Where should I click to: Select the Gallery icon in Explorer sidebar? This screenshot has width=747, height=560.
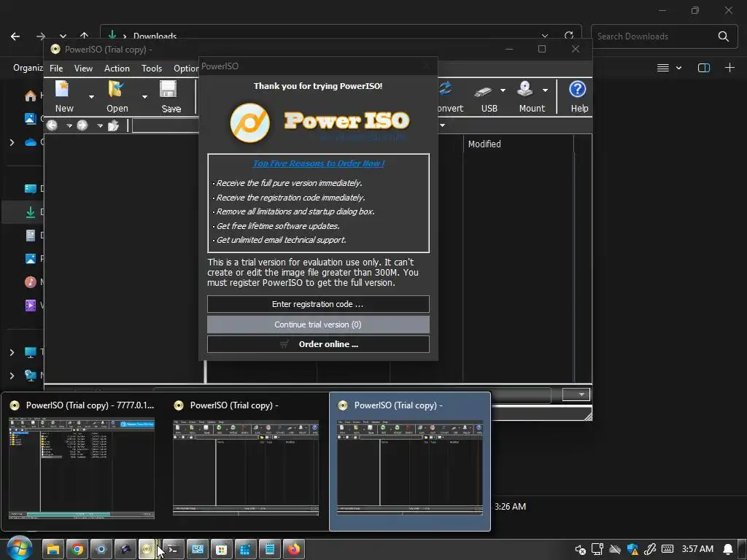click(31, 118)
